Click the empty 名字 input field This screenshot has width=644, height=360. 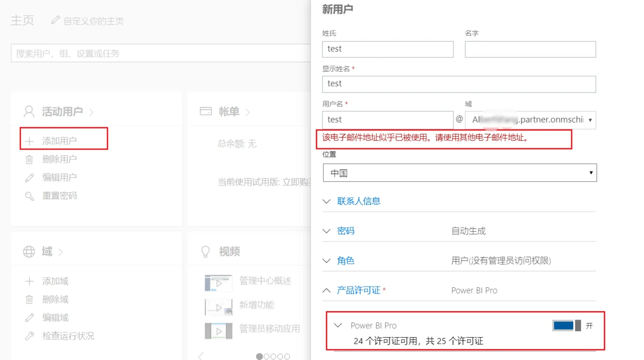point(530,49)
